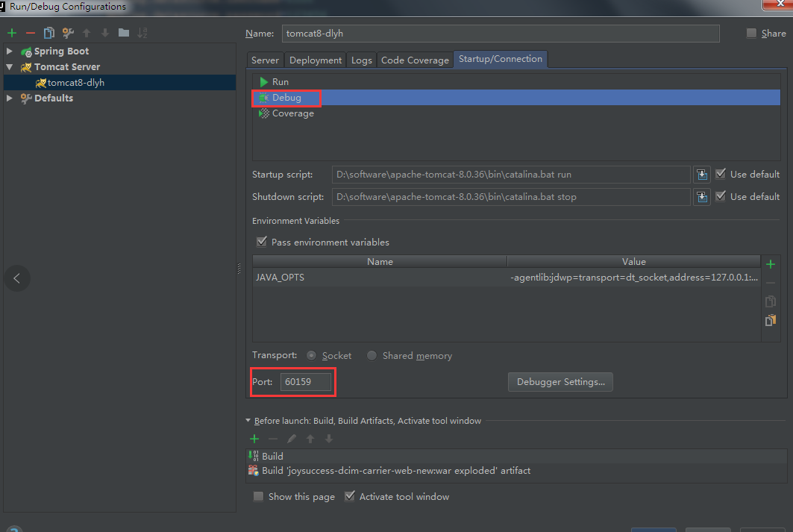Select the JAVA_OPTS name cell
The height and width of the screenshot is (532, 793).
pyautogui.click(x=380, y=278)
